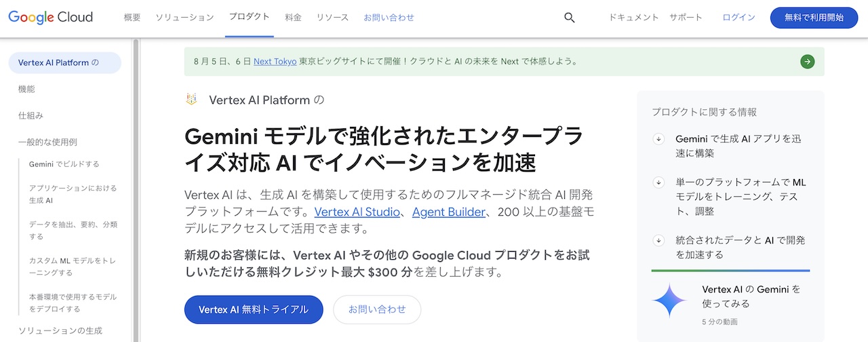868x342 pixels.
Task: Expand 一般的な使用例 in the sidebar
Action: click(47, 142)
